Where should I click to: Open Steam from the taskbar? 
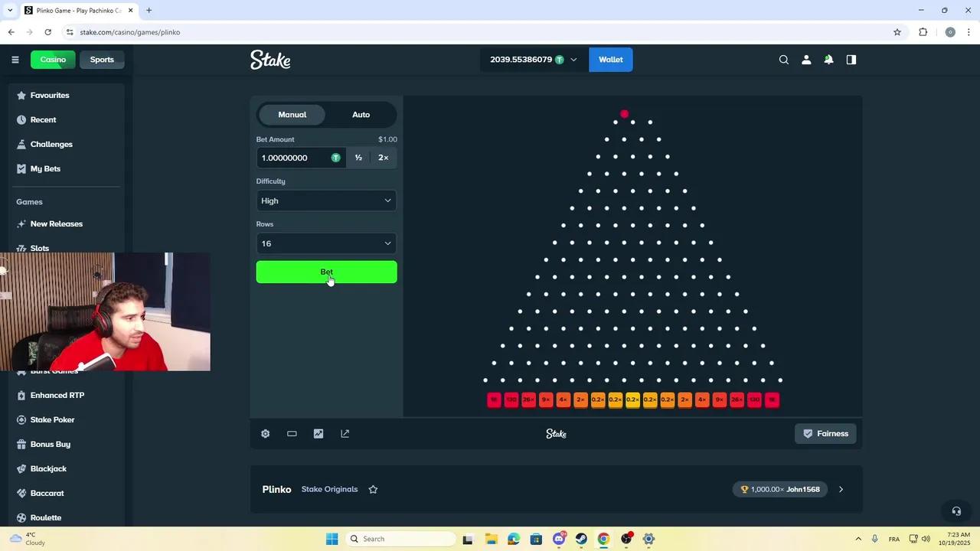582,539
